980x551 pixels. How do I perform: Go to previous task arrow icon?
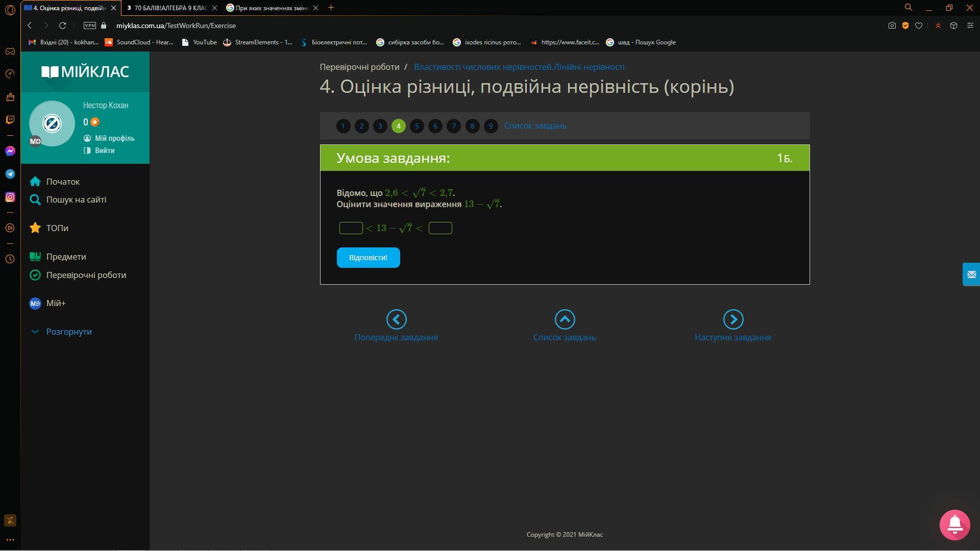click(x=396, y=319)
